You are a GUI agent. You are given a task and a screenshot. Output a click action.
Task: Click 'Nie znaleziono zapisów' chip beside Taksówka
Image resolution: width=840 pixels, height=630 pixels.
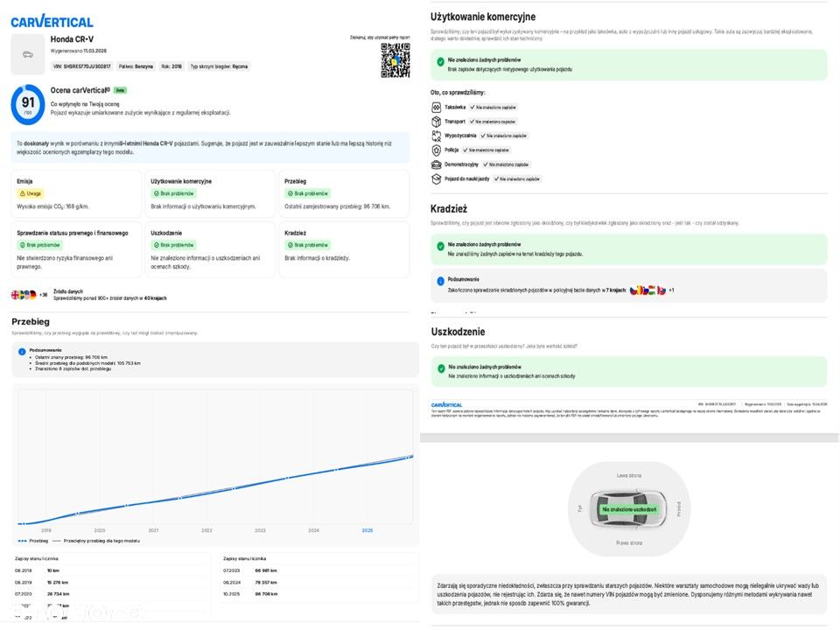click(x=493, y=107)
